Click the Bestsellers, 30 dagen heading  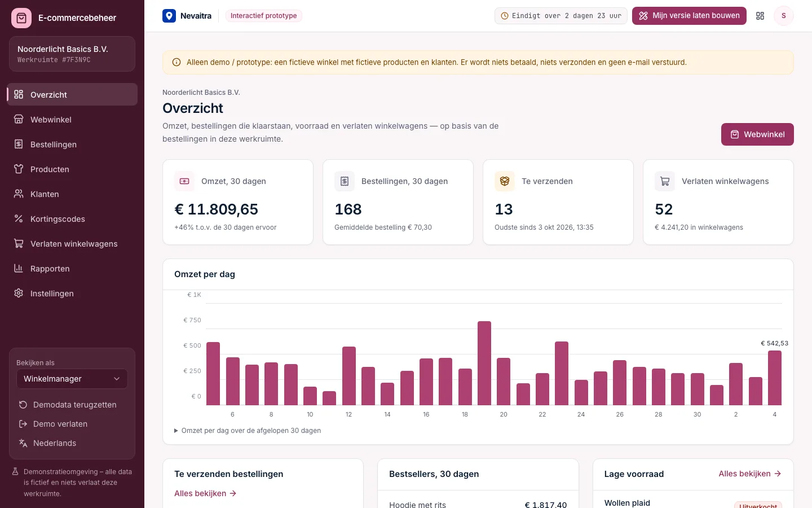pos(434,474)
